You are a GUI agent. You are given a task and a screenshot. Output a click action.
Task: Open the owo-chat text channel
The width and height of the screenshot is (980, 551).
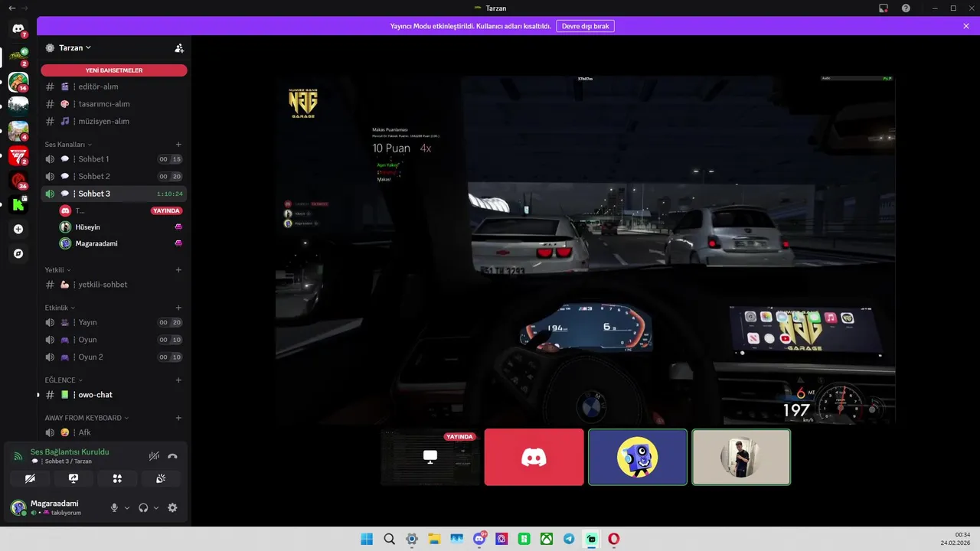[x=114, y=395]
